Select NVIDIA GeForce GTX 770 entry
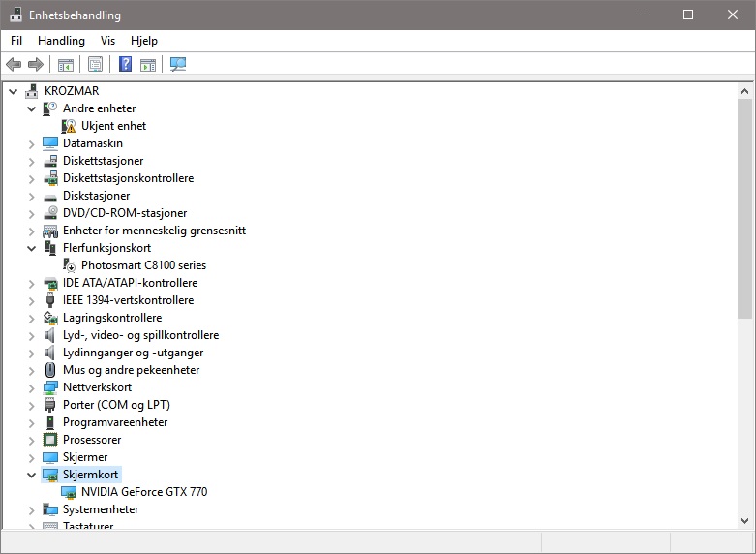756x554 pixels. click(x=144, y=492)
